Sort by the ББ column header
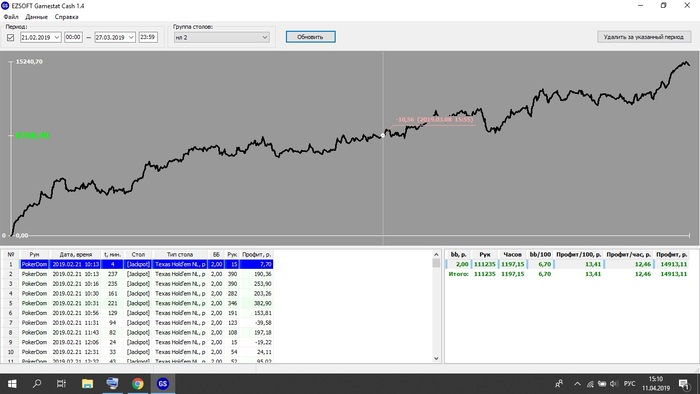The image size is (700, 394). tap(216, 254)
